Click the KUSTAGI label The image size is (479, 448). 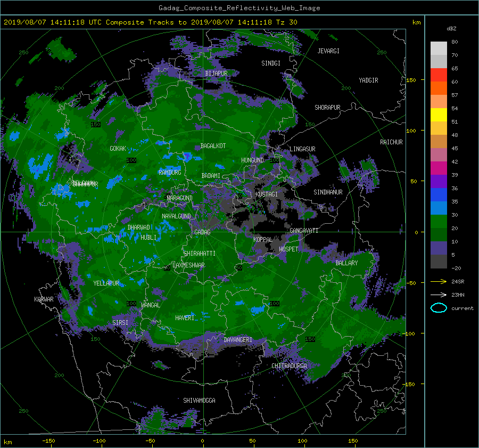point(267,194)
